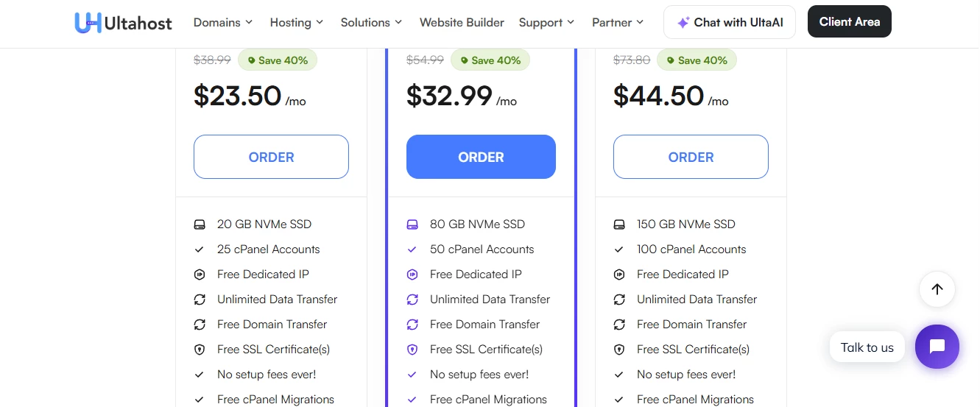
Task: Click the Client Area button
Action: 849,21
